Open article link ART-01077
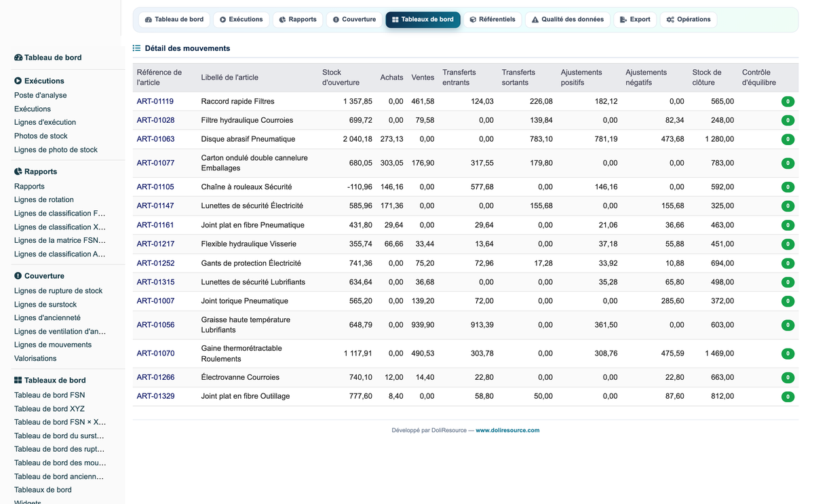Image resolution: width=814 pixels, height=504 pixels. tap(155, 163)
